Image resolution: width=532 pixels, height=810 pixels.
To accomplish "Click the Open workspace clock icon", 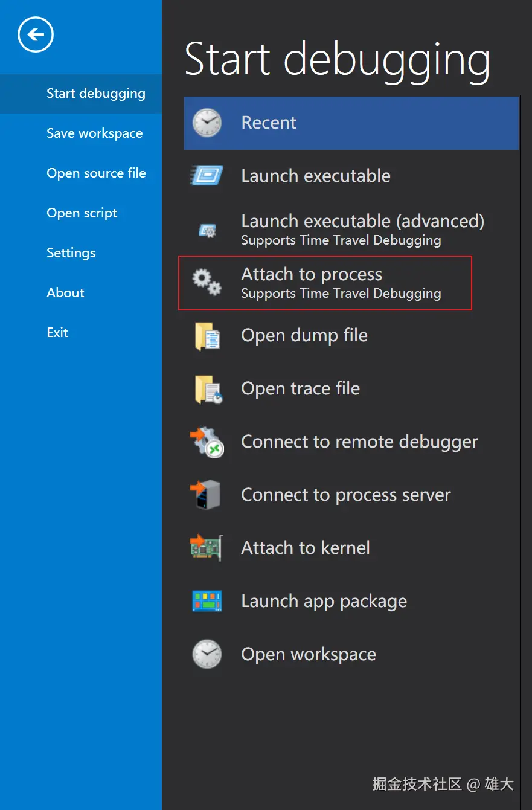I will click(x=207, y=654).
